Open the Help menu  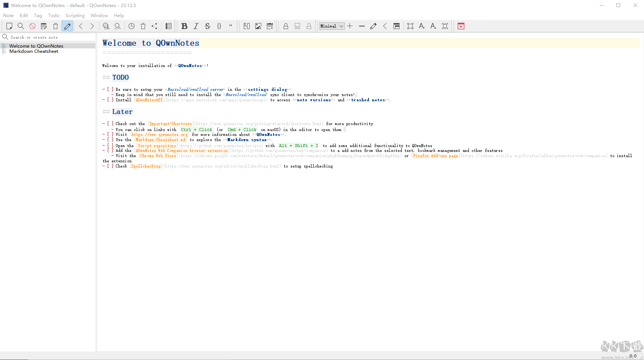119,16
